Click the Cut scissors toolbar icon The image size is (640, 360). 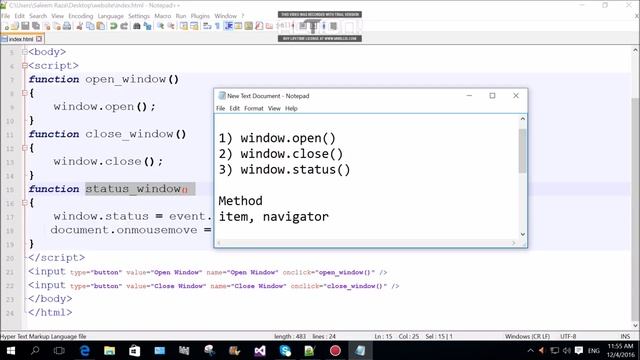click(79, 26)
